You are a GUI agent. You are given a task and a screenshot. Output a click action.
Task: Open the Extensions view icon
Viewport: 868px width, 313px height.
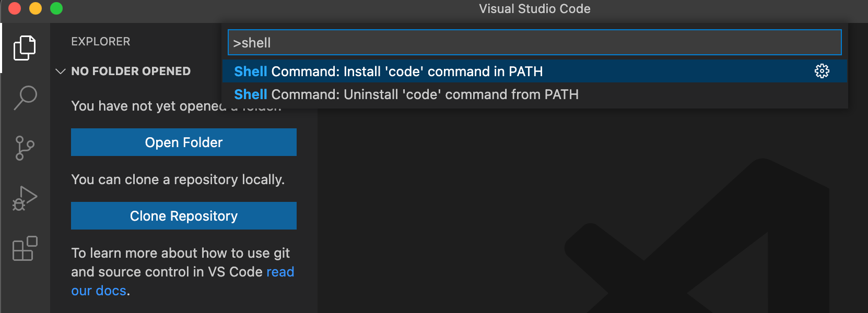(25, 248)
